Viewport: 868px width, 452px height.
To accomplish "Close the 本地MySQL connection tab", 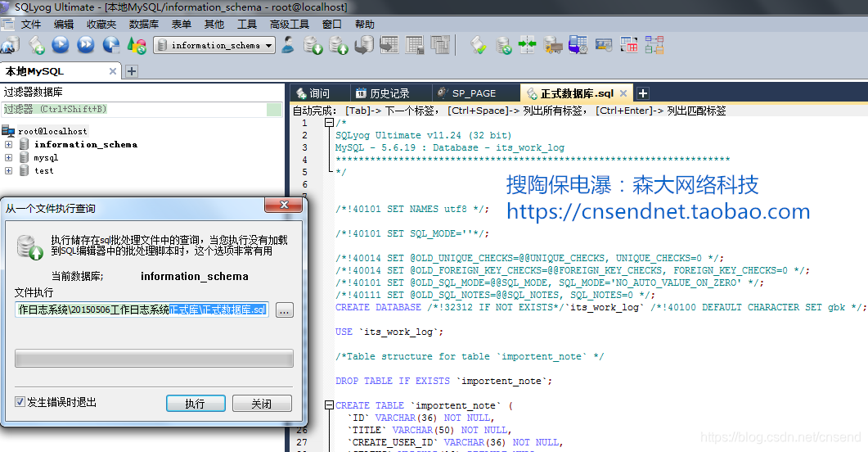I will click(x=112, y=71).
